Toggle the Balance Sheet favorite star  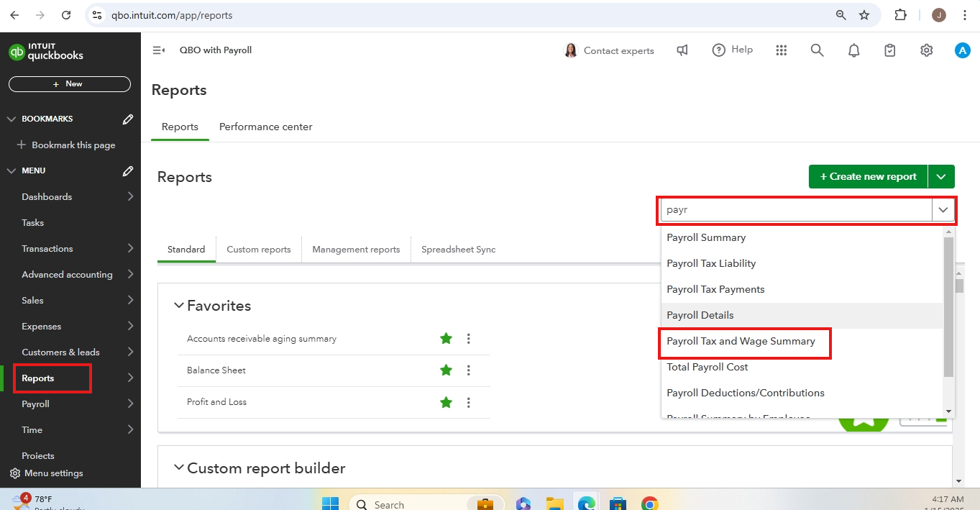pyautogui.click(x=447, y=370)
